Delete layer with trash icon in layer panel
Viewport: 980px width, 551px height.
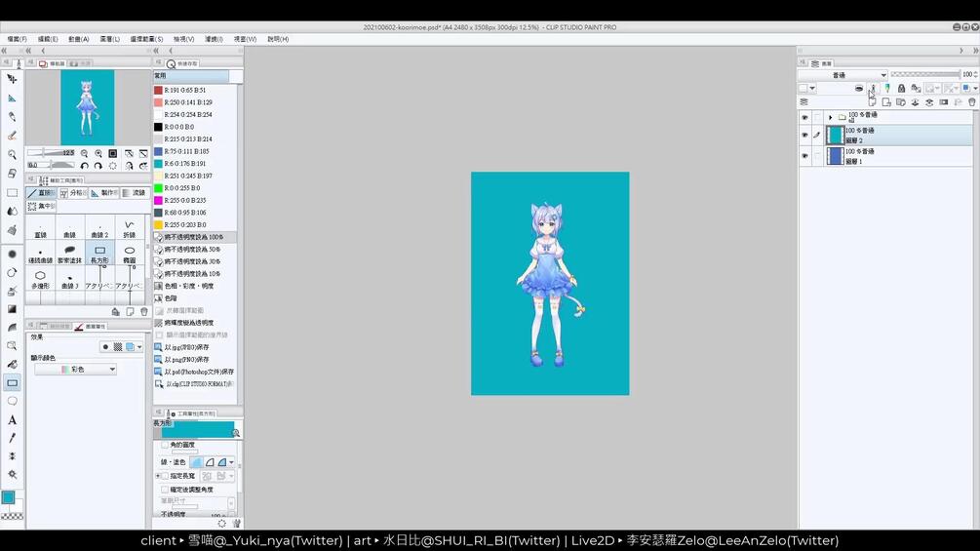(x=972, y=102)
